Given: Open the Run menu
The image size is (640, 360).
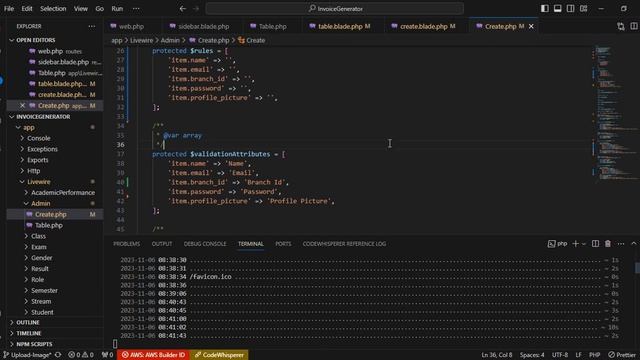Looking at the screenshot, I should pos(117,9).
